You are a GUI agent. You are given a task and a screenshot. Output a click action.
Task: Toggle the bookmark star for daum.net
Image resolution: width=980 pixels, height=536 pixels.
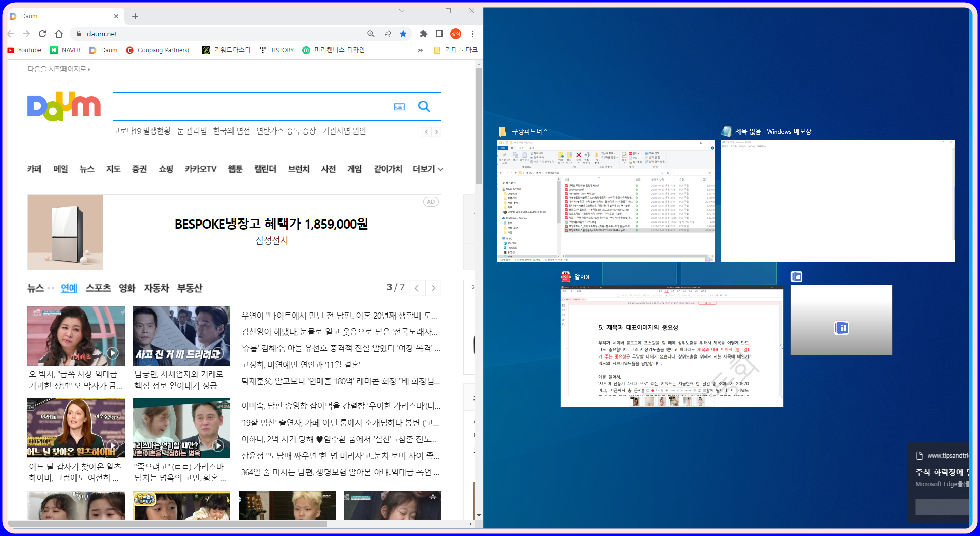pyautogui.click(x=403, y=34)
